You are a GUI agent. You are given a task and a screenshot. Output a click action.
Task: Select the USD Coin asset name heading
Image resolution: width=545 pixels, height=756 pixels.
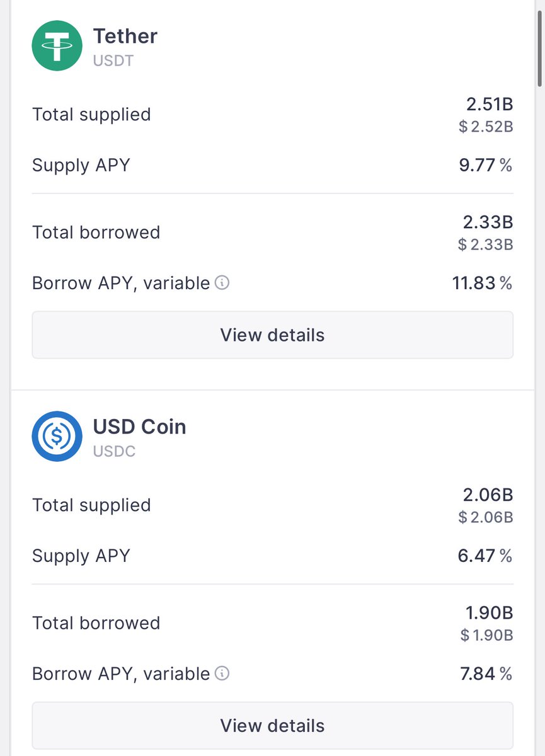click(139, 427)
